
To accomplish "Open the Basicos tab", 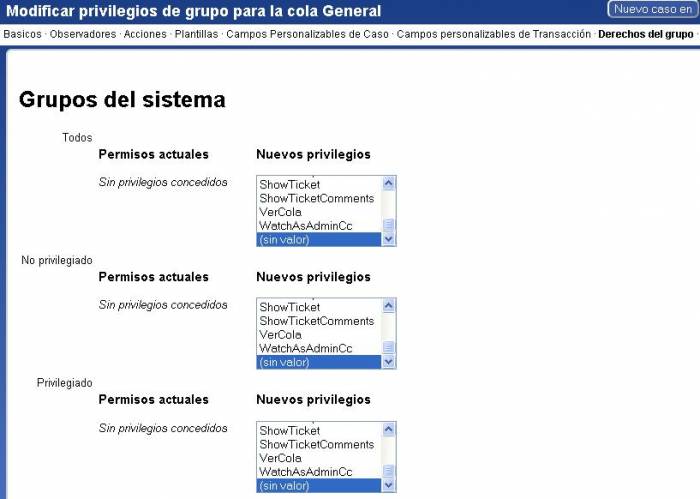I will pyautogui.click(x=23, y=34).
